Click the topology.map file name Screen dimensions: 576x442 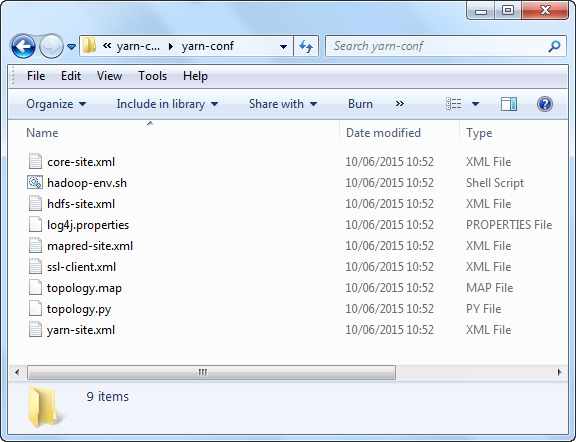pos(84,288)
